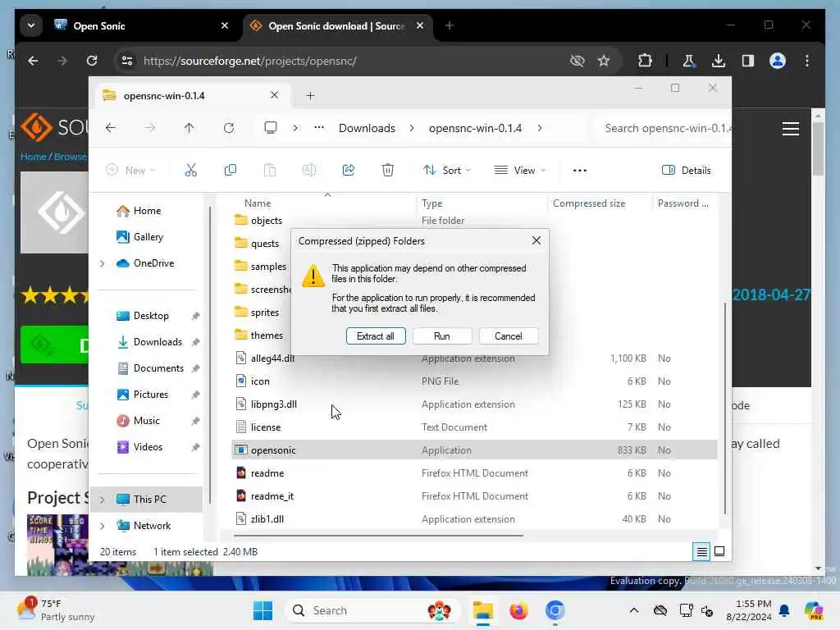Cancel the Compressed Folders dialog
The height and width of the screenshot is (630, 840).
[x=509, y=336]
